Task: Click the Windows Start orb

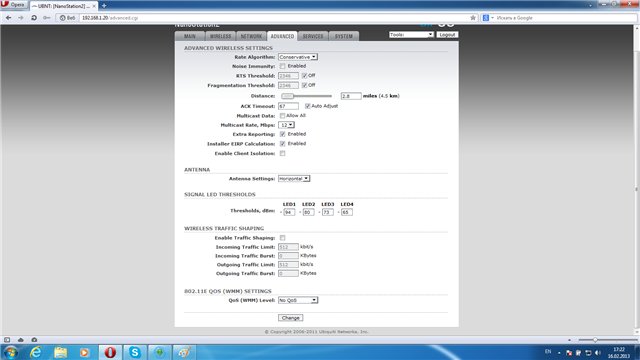Action: (x=11, y=352)
